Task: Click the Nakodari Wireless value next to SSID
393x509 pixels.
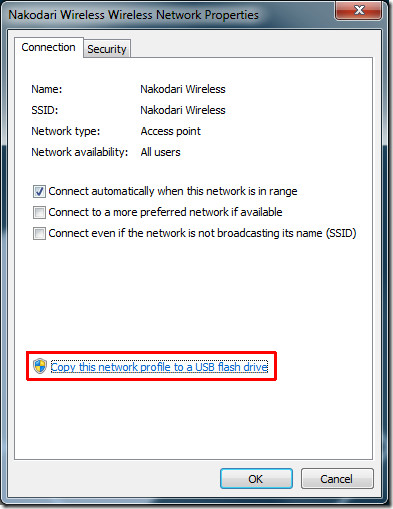Action: click(183, 110)
